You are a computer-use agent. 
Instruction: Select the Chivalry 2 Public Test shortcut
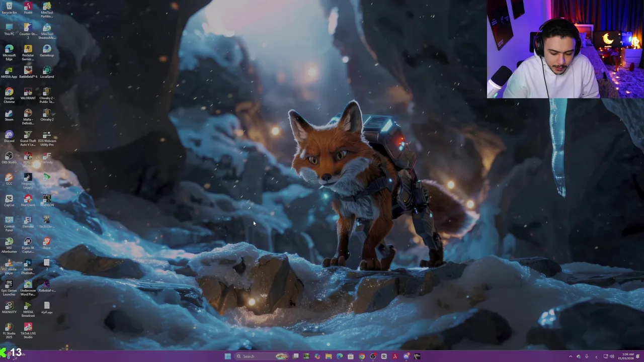coord(47,96)
